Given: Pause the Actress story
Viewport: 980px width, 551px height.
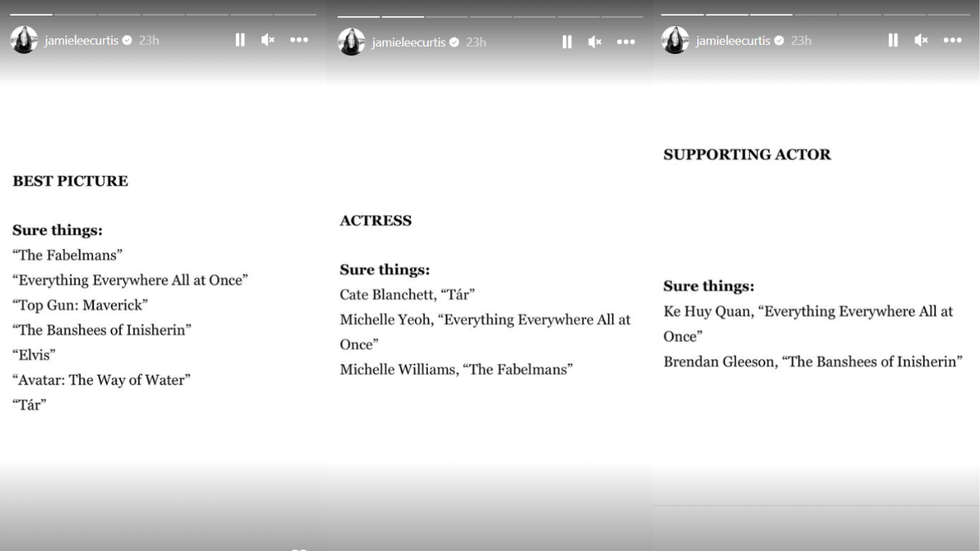Looking at the screenshot, I should pyautogui.click(x=568, y=42).
